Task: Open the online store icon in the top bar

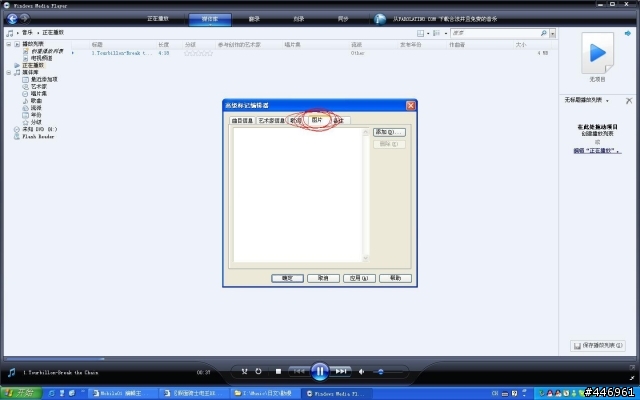Action: [x=380, y=19]
